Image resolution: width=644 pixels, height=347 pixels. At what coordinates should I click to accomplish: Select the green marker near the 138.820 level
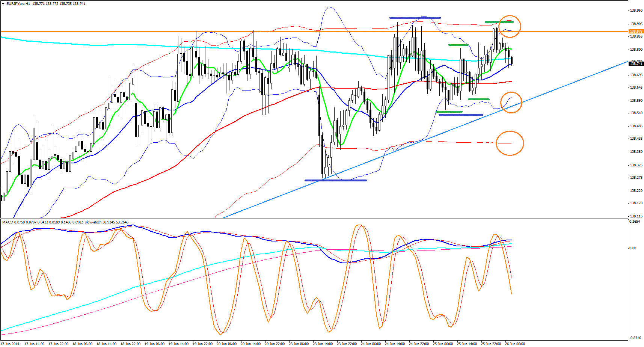(x=458, y=45)
